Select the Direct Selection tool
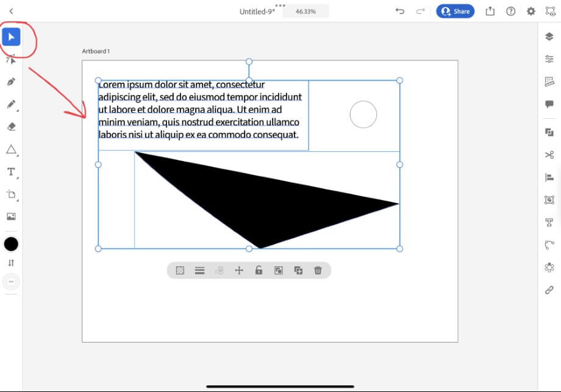 pyautogui.click(x=11, y=60)
